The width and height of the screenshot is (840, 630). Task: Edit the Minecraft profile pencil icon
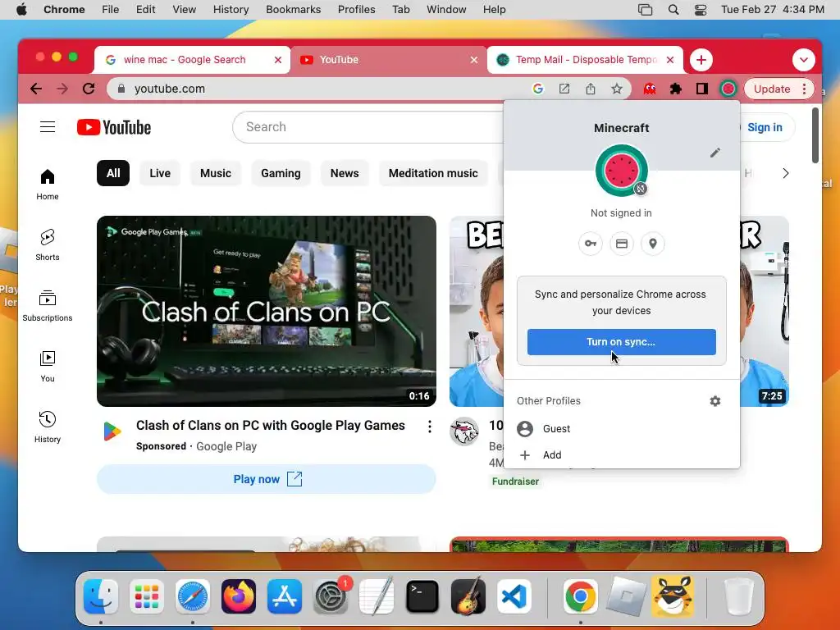pos(714,153)
